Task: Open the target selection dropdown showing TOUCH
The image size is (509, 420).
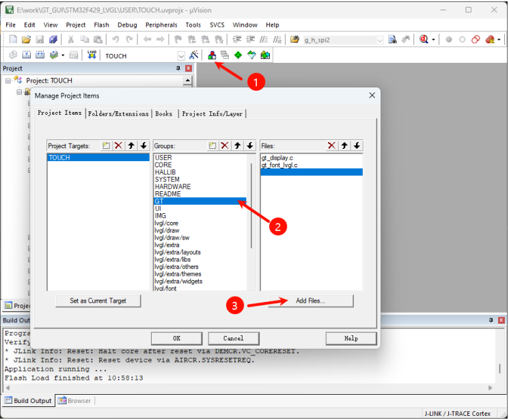Action: (x=181, y=56)
